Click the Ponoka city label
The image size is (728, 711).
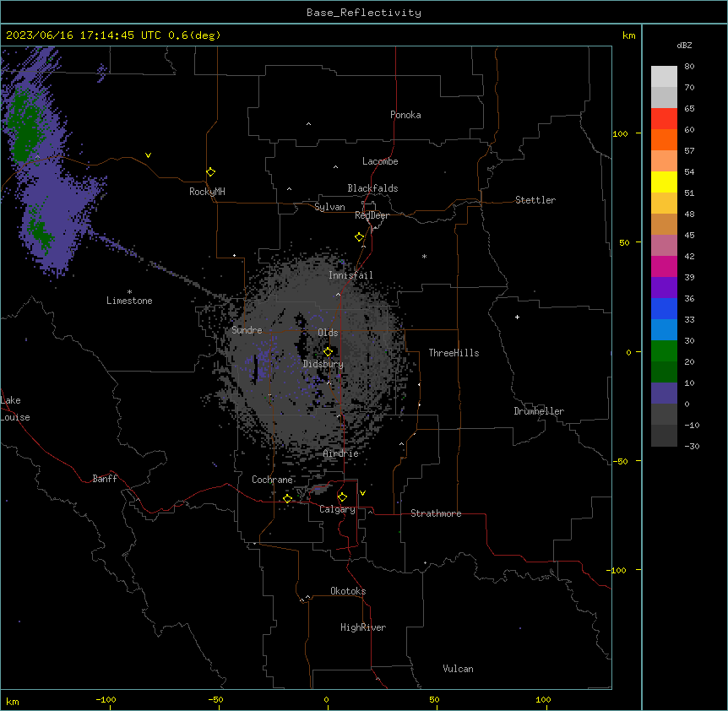click(405, 115)
